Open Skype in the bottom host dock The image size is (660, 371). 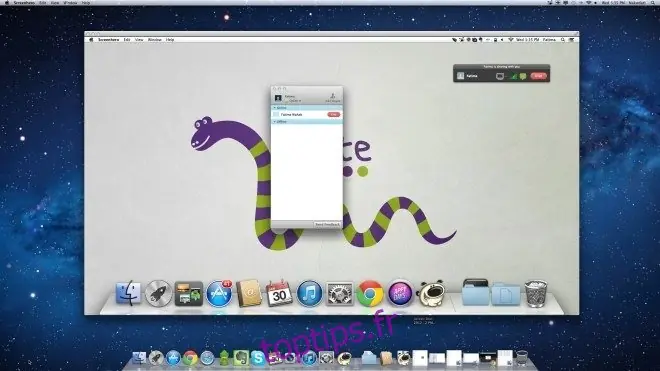click(x=258, y=358)
